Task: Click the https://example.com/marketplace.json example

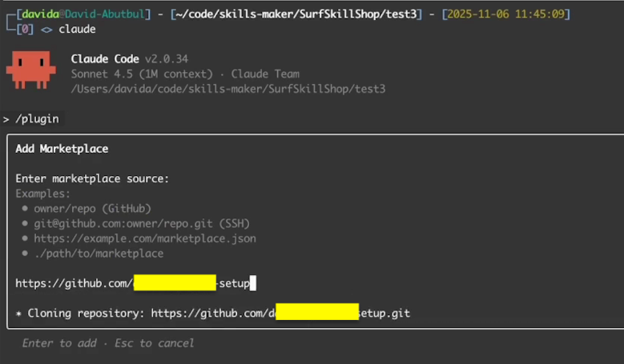Action: pyautogui.click(x=145, y=238)
